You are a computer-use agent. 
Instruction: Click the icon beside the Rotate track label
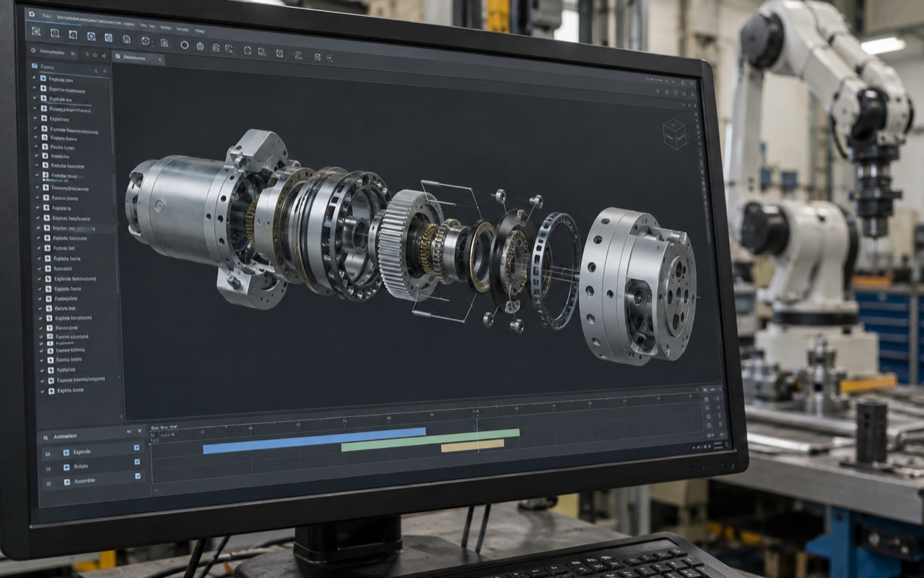click(x=66, y=467)
